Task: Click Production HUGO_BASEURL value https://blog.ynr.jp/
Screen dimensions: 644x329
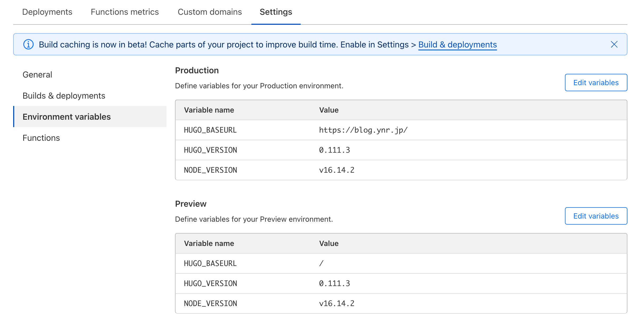Action: (363, 130)
